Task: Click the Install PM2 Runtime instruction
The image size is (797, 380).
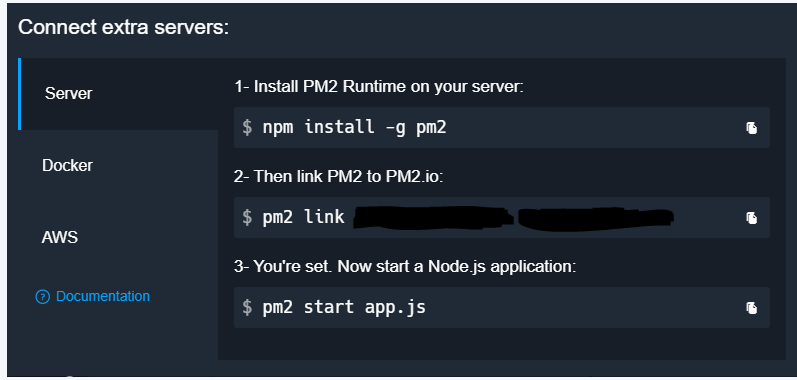Action: [379, 87]
